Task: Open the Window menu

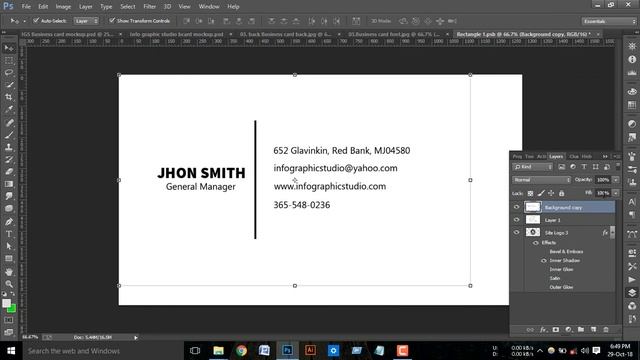Action: coord(209,7)
